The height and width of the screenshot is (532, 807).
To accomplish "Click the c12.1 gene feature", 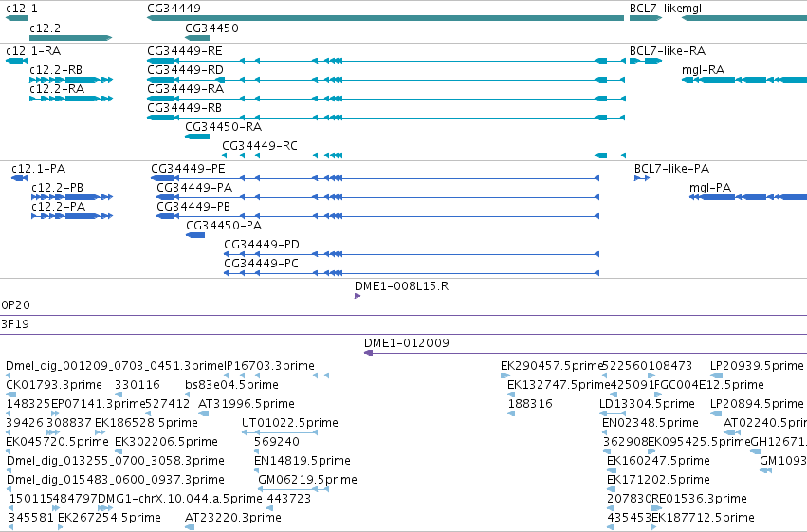I will tap(16, 18).
